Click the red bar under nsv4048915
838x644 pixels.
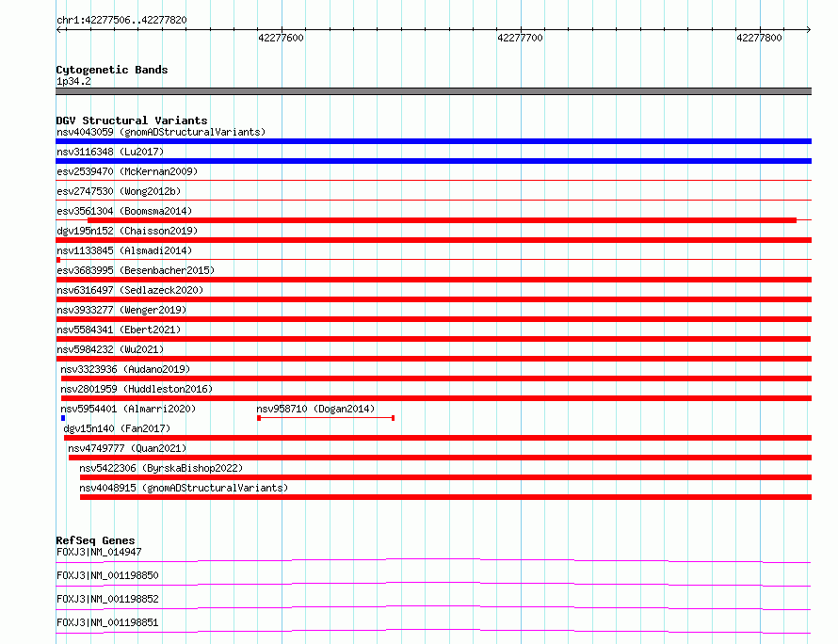click(x=445, y=497)
